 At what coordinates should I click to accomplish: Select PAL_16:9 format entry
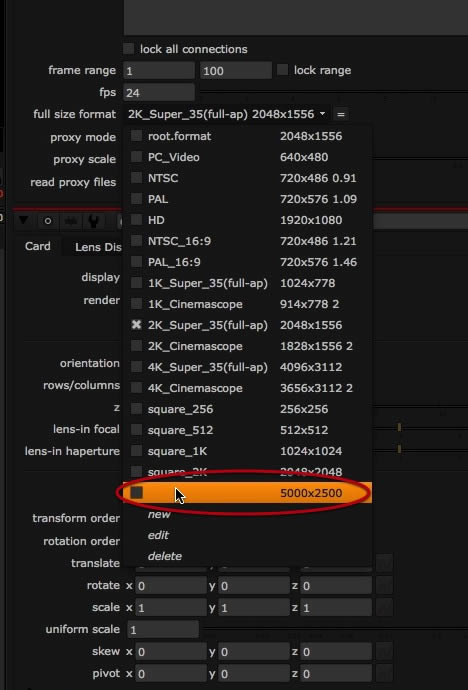248,262
